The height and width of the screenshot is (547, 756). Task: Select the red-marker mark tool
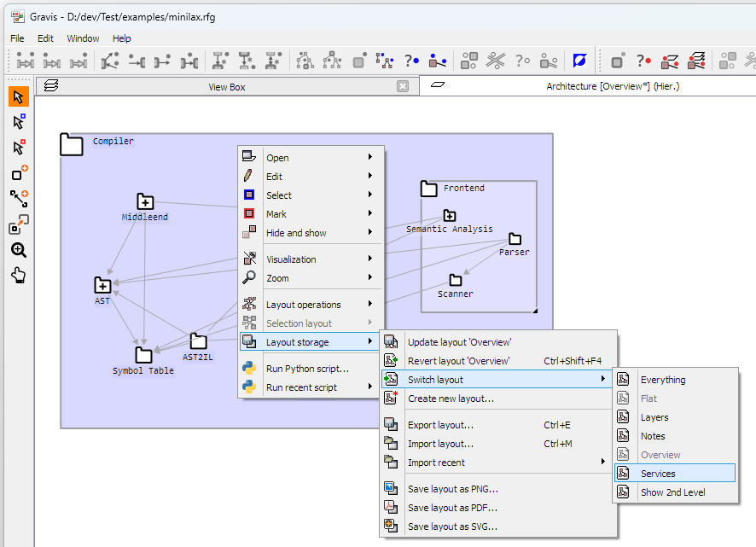pos(18,147)
